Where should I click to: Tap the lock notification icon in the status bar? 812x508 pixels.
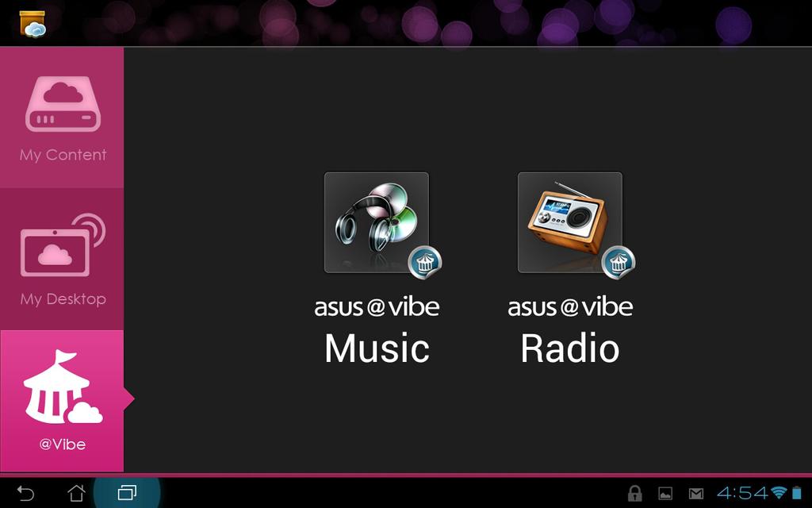click(634, 494)
